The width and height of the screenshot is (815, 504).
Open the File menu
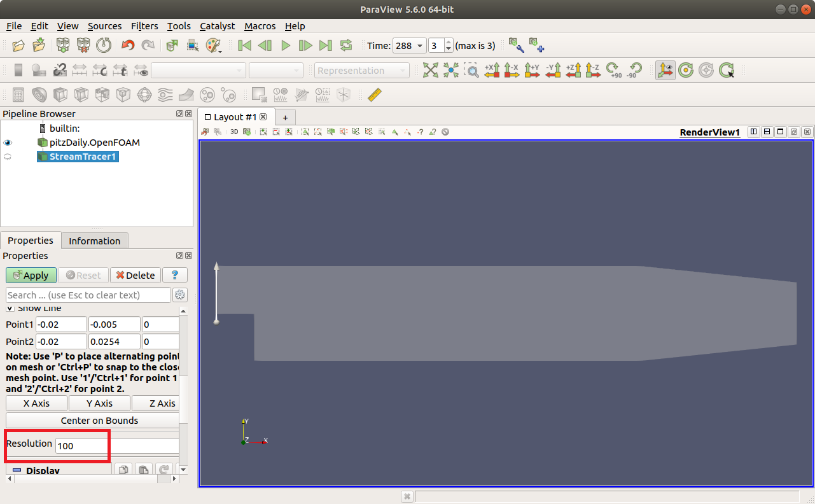[x=14, y=26]
